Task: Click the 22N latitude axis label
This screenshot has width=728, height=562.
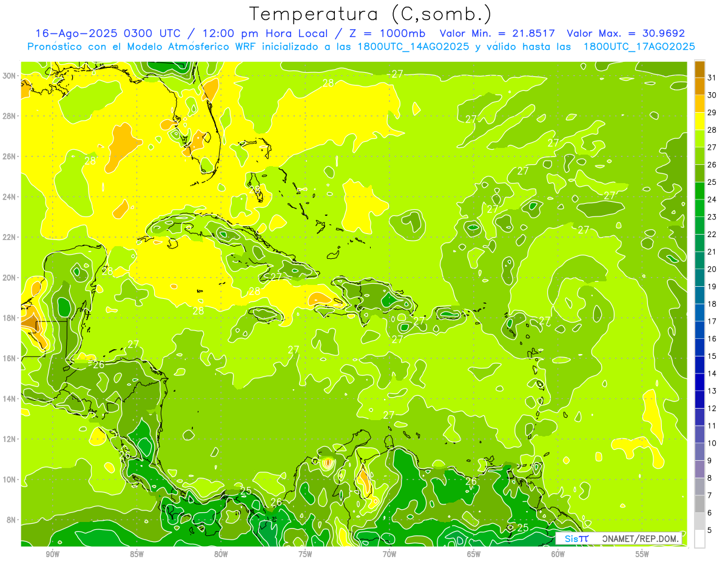Action: pyautogui.click(x=9, y=237)
